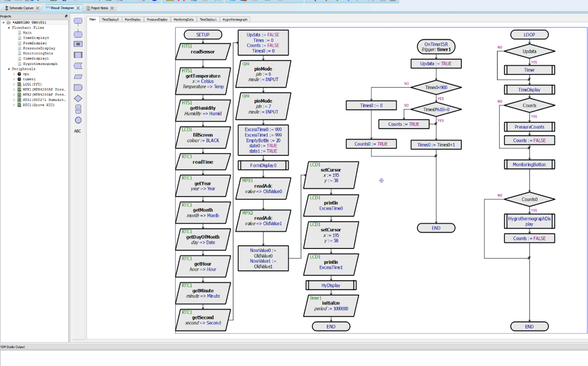This screenshot has height=366, width=588.
Task: Collapse the Flowchart Files tree node
Action: (9, 28)
